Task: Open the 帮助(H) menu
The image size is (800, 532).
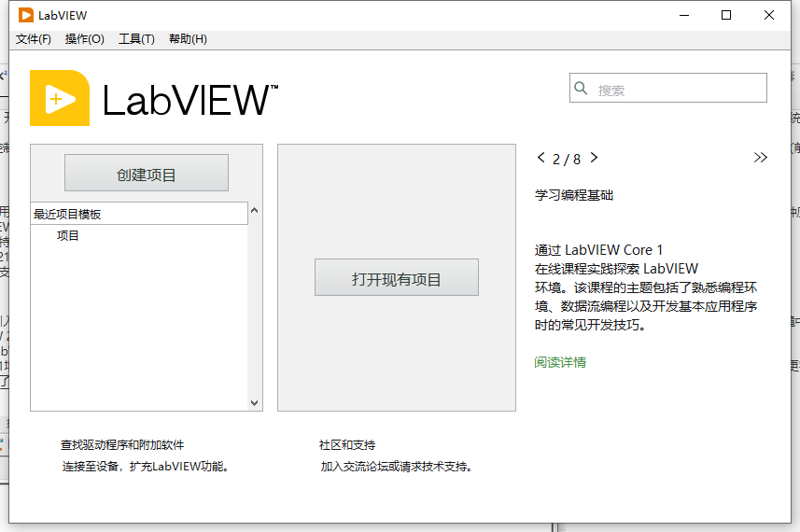Action: coord(188,39)
